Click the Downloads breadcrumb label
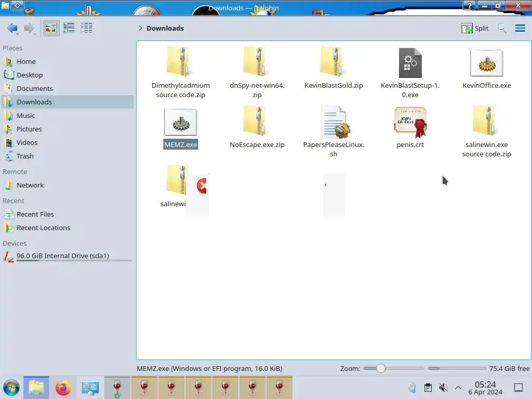This screenshot has height=399, width=532. 165,28
